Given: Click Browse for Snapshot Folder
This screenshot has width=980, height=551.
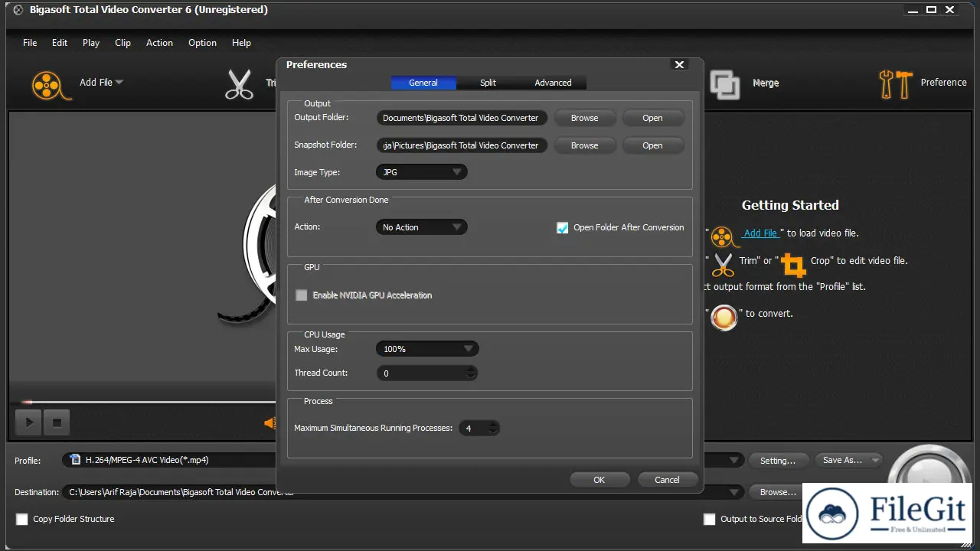Looking at the screenshot, I should pyautogui.click(x=584, y=145).
